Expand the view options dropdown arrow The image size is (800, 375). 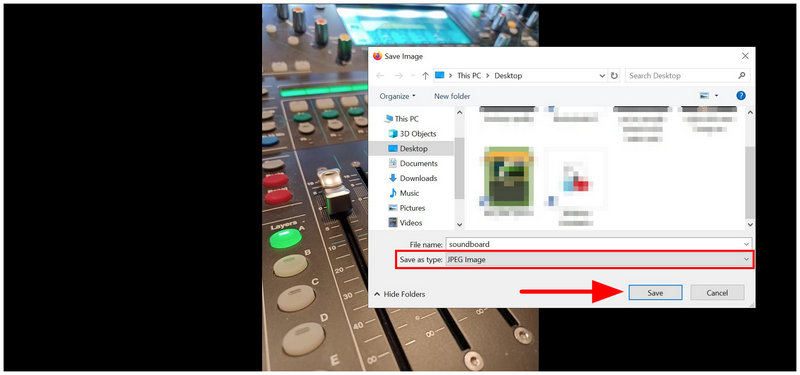click(x=717, y=96)
